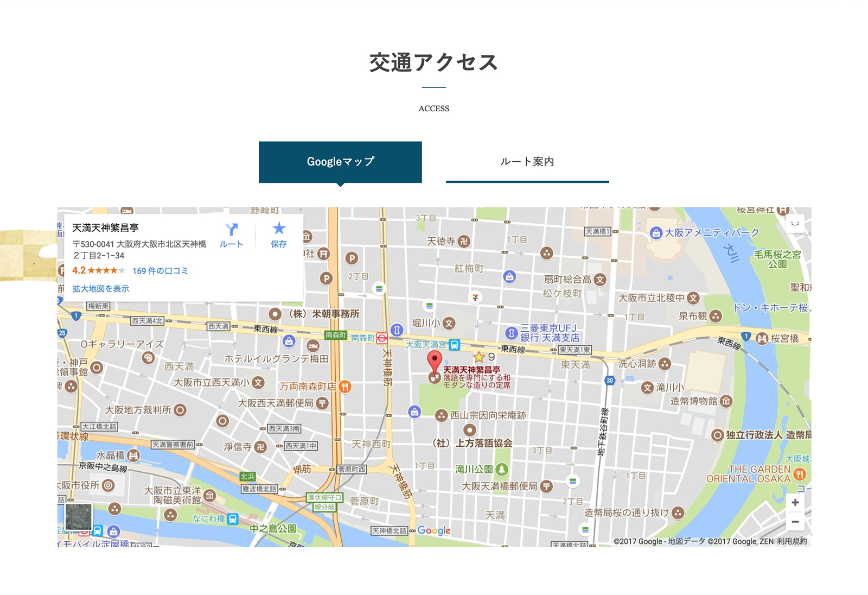Select 南森町 subway station icon
This screenshot has height=595, width=868.
coord(382,338)
